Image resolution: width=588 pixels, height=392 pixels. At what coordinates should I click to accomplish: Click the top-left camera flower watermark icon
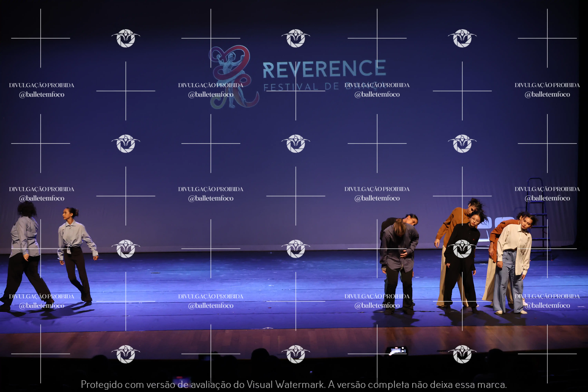[x=126, y=38]
